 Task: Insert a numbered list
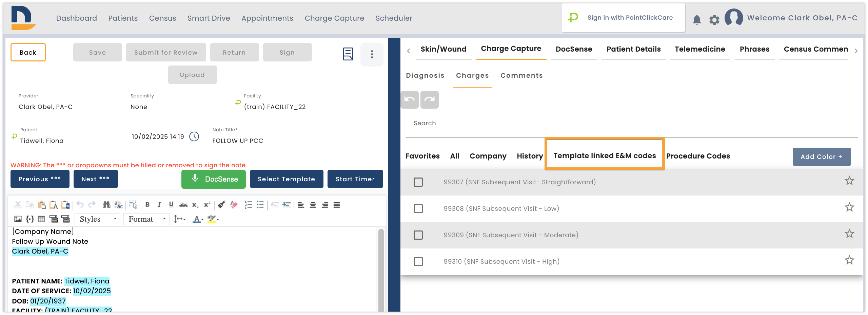point(249,205)
